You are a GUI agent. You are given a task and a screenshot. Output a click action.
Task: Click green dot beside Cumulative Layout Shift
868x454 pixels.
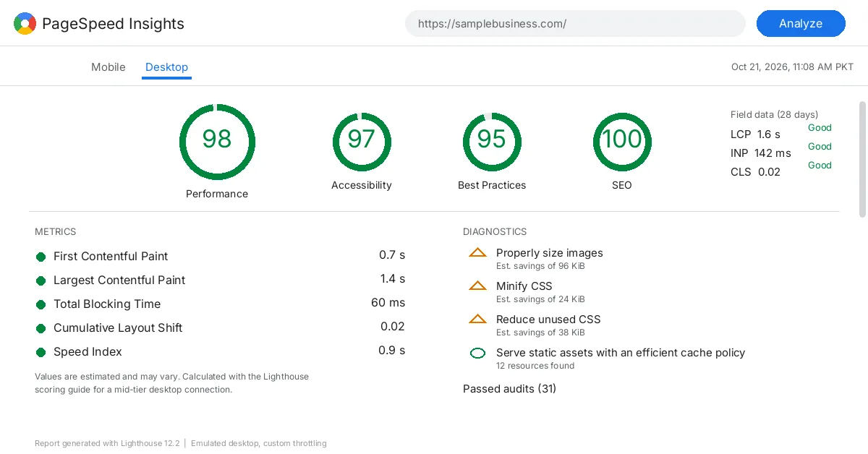(x=41, y=328)
